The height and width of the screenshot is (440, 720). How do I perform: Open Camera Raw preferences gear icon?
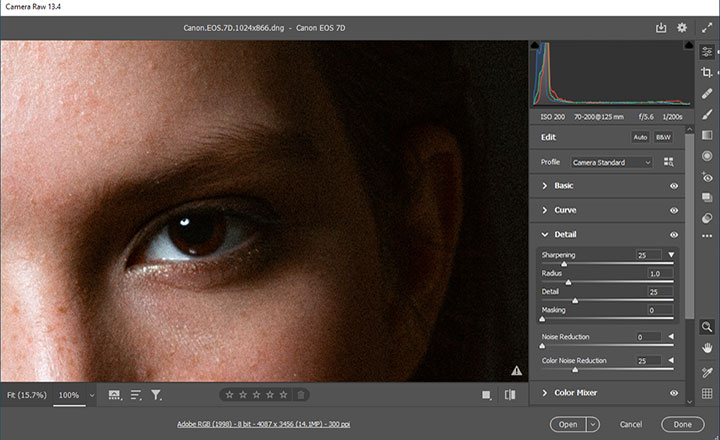(x=682, y=28)
